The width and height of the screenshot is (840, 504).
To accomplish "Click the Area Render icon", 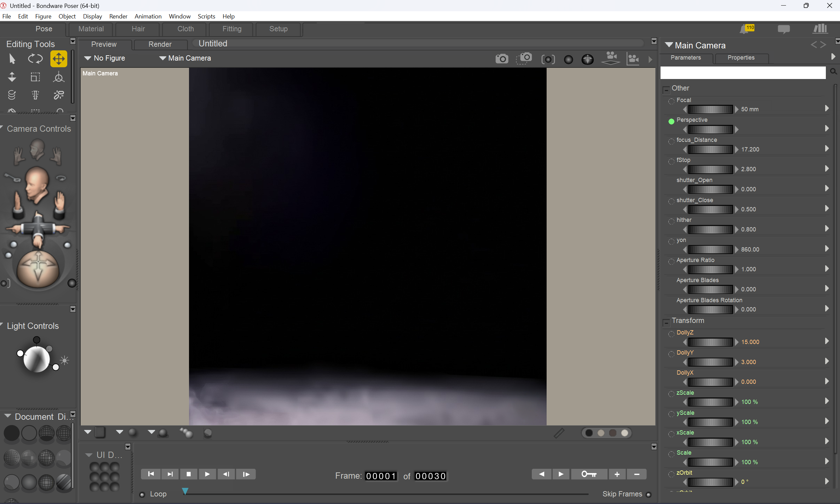I will [x=524, y=58].
